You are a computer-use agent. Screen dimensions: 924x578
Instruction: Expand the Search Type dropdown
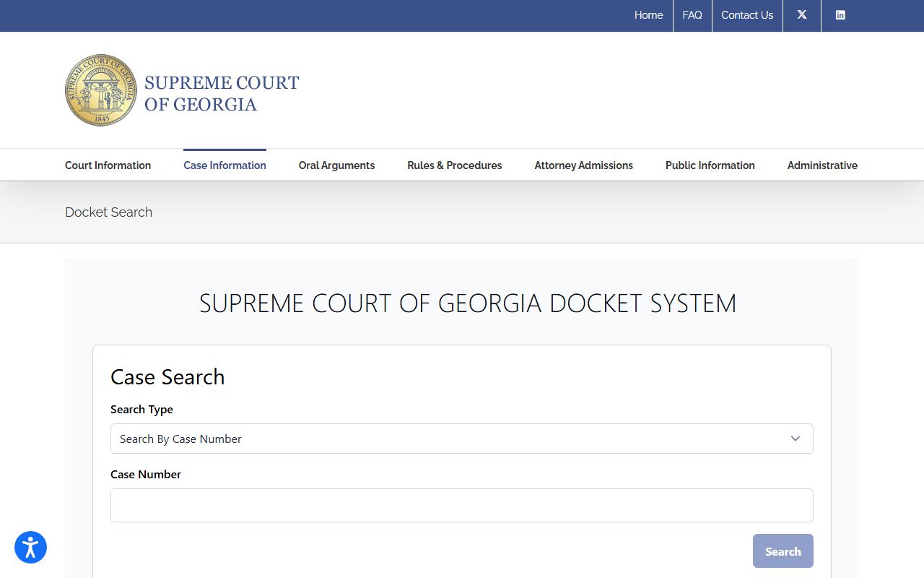[461, 439]
